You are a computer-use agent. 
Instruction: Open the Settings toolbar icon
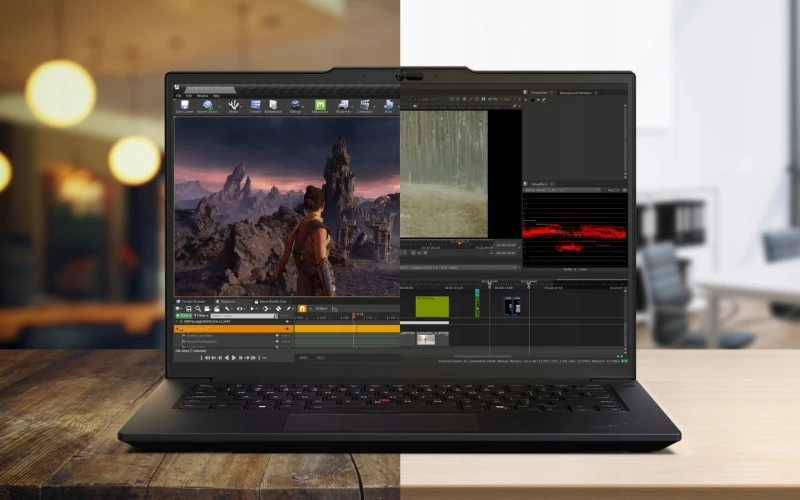click(x=296, y=104)
